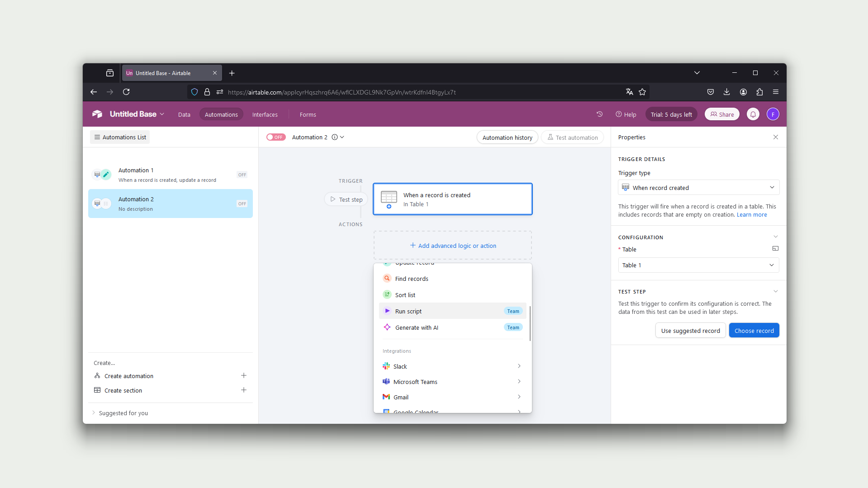This screenshot has width=868, height=488.
Task: Switch to the Interfaces tab
Action: click(265, 115)
